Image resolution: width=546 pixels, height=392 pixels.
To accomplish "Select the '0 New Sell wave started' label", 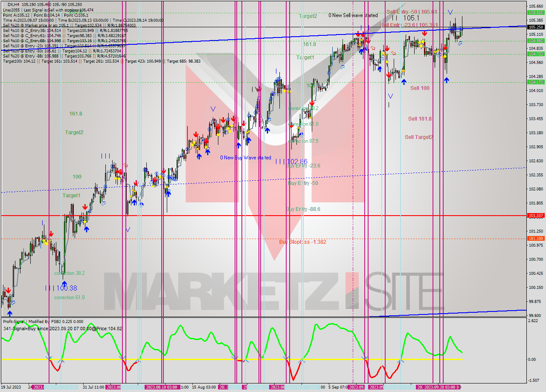I will (353, 15).
